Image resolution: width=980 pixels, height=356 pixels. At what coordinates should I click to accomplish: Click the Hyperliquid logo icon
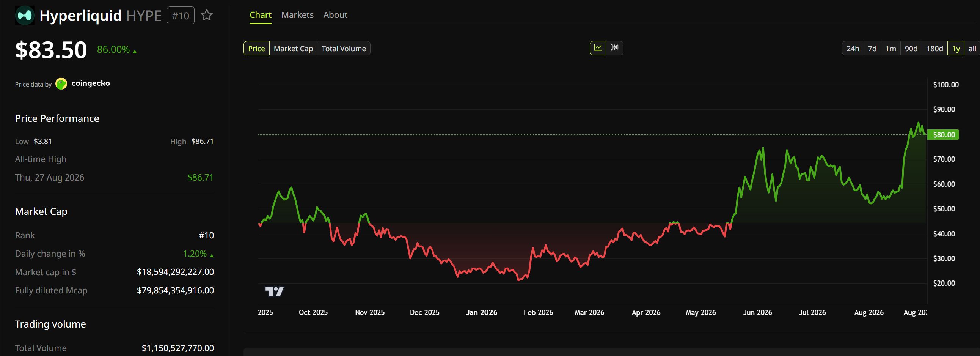click(x=25, y=16)
